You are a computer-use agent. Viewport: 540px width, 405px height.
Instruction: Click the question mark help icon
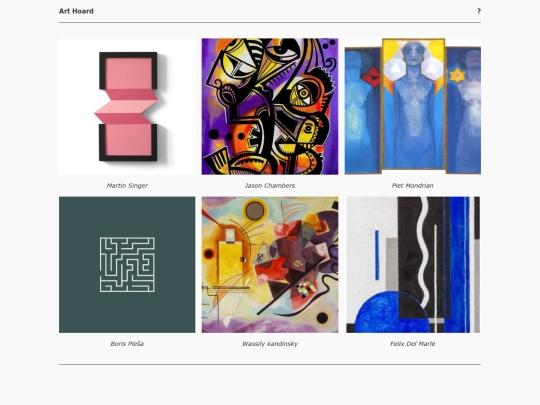479,11
